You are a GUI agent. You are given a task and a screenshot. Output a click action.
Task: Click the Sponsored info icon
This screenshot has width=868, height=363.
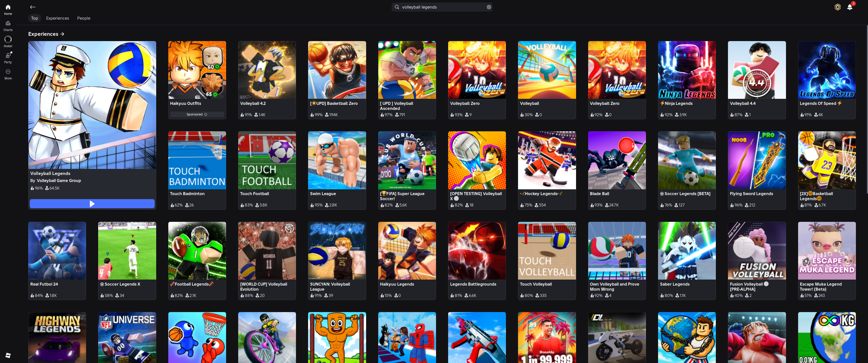click(x=206, y=114)
